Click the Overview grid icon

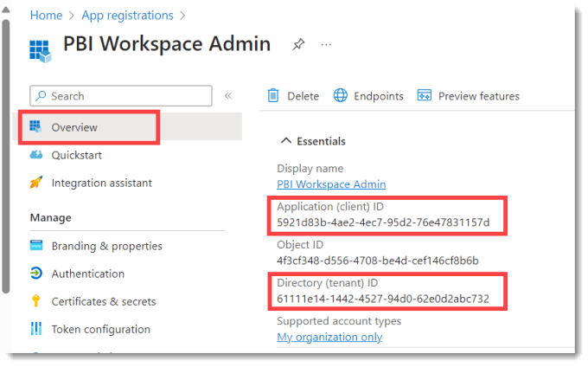35,127
